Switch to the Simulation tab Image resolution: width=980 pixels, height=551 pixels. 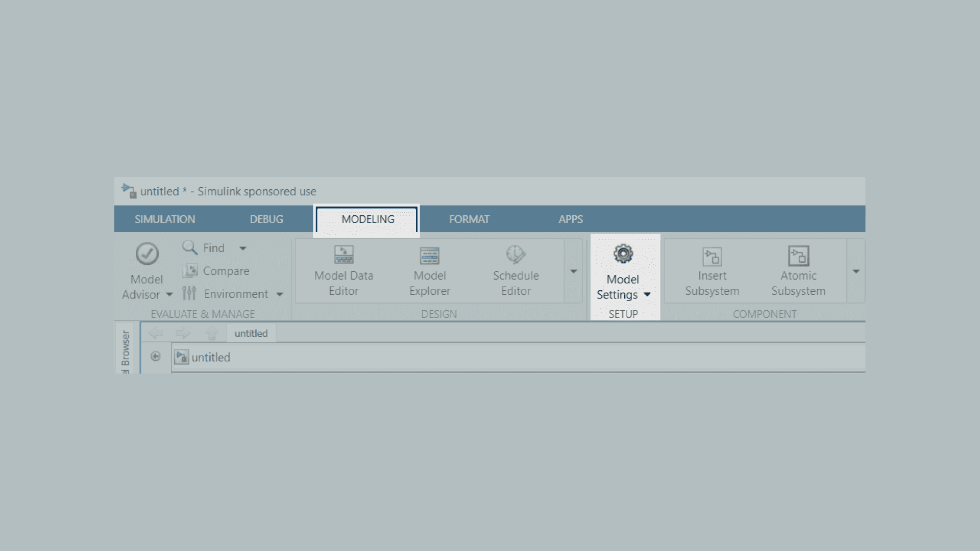click(164, 219)
